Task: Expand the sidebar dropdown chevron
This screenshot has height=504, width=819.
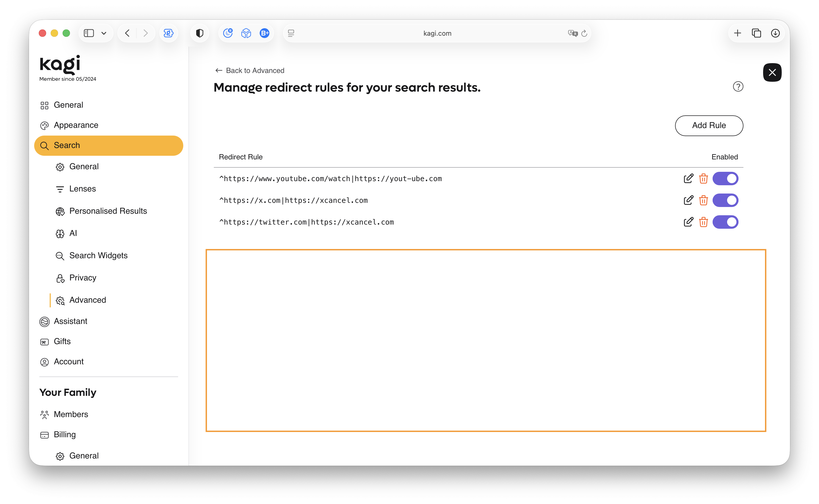Action: pos(104,33)
